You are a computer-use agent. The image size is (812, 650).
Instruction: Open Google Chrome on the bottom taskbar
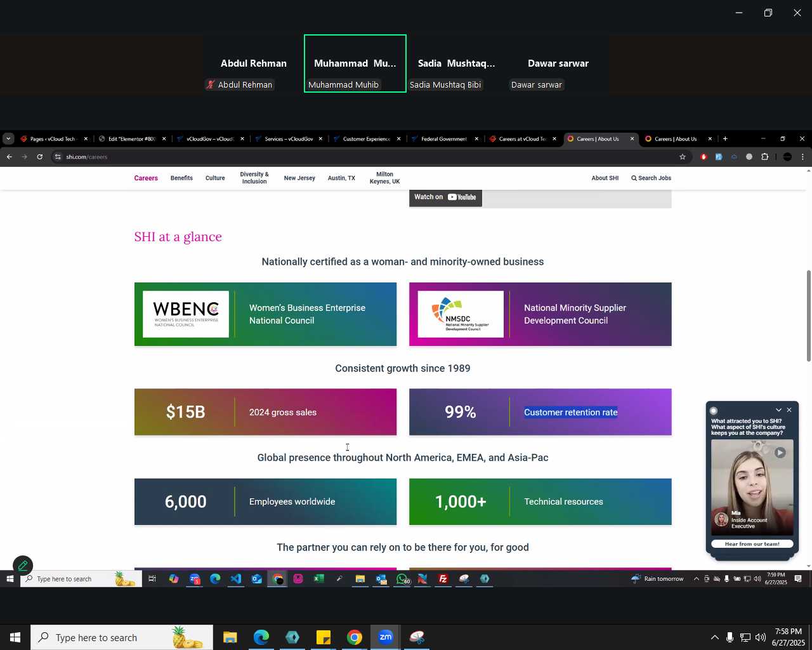[355, 637]
